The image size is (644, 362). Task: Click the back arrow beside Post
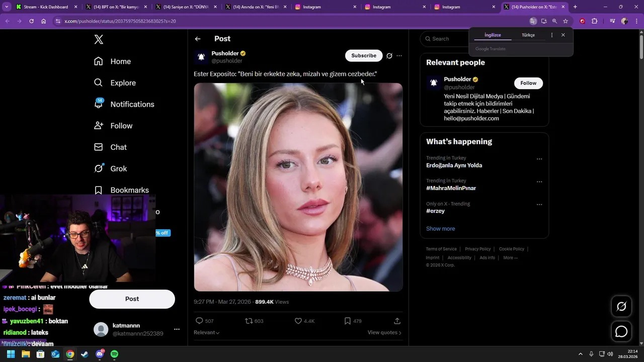(198, 39)
